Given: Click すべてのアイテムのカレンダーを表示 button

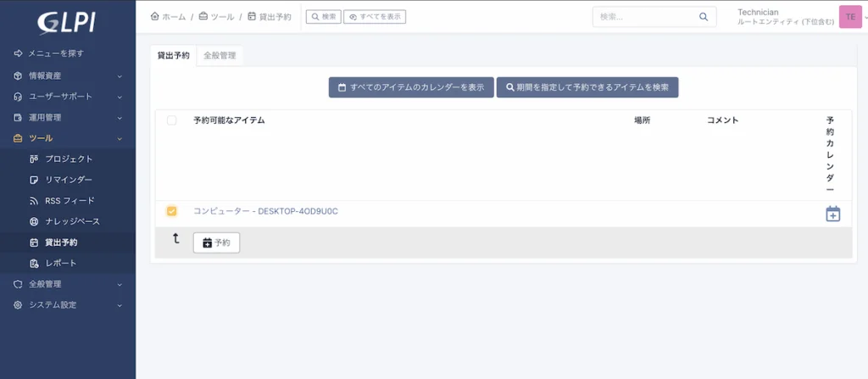Looking at the screenshot, I should click(411, 87).
